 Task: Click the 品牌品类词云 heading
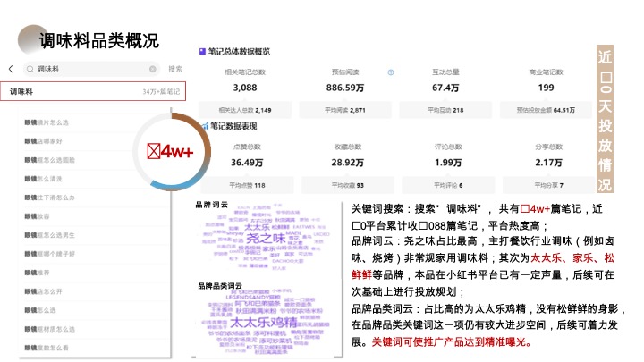[x=220, y=286]
